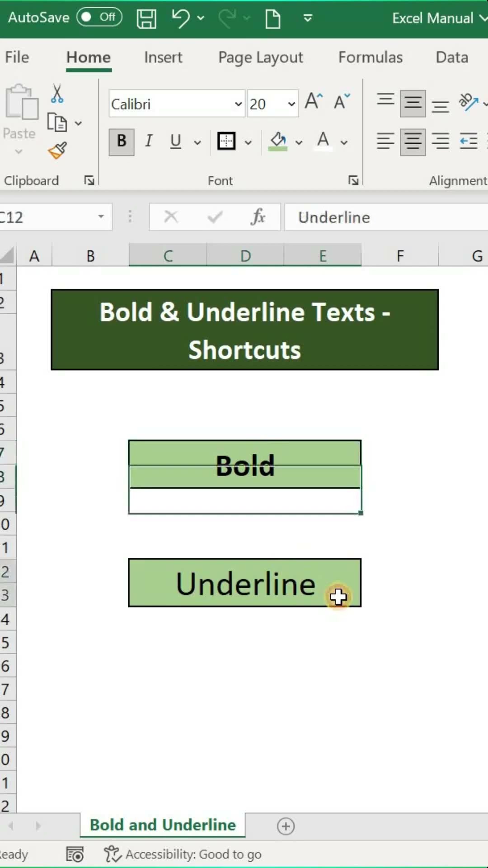488x868 pixels.
Task: Open Clipboard pane dialog launcher
Action: (x=89, y=181)
